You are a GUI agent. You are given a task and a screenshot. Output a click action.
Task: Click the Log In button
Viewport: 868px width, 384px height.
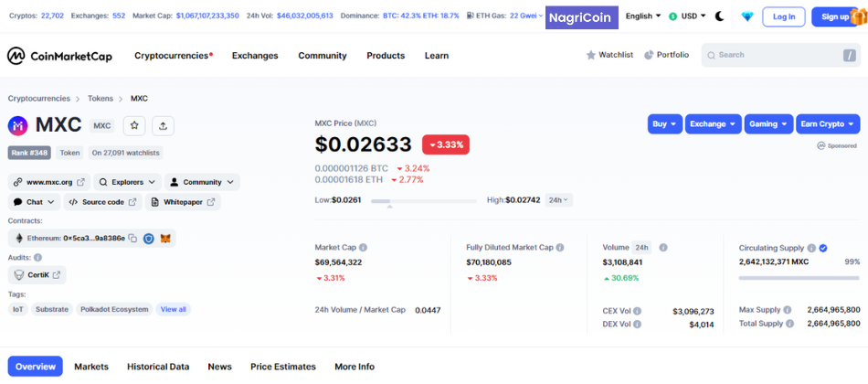[x=784, y=16]
